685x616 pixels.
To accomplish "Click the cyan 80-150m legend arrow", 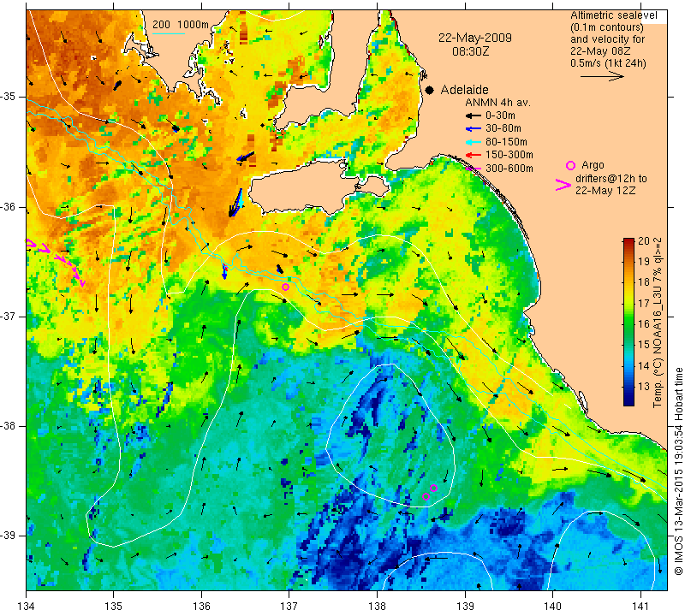I will coord(474,142).
